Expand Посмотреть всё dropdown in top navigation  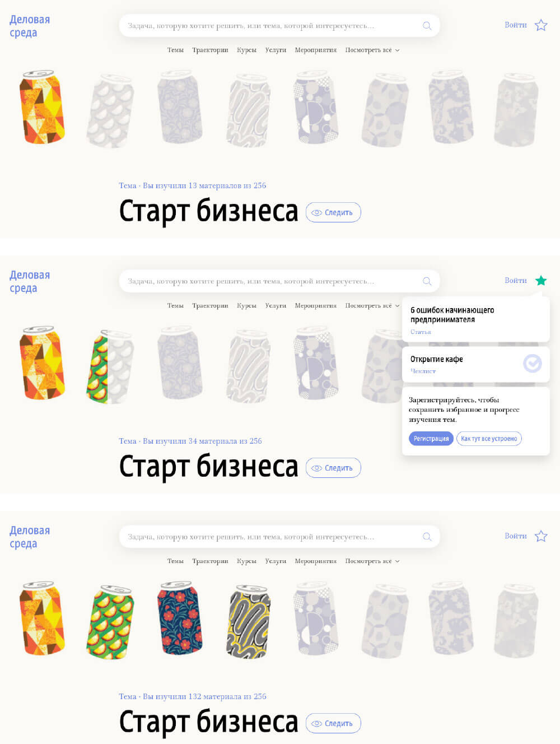pyautogui.click(x=372, y=50)
